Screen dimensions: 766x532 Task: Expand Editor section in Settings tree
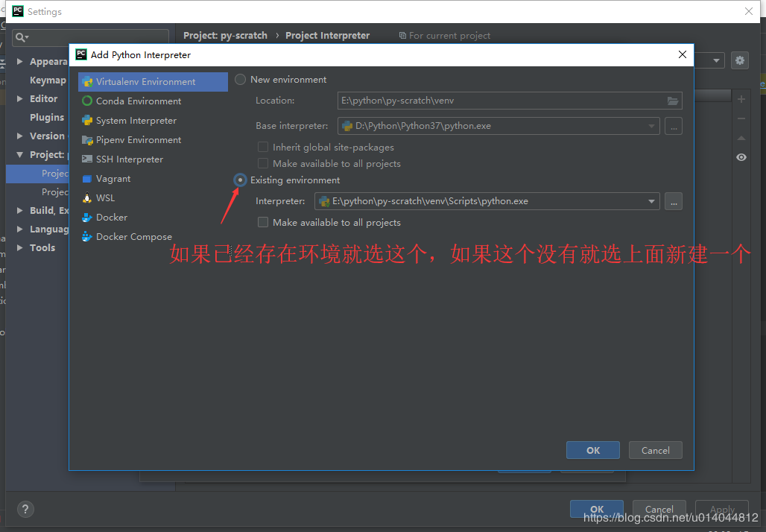click(x=19, y=98)
